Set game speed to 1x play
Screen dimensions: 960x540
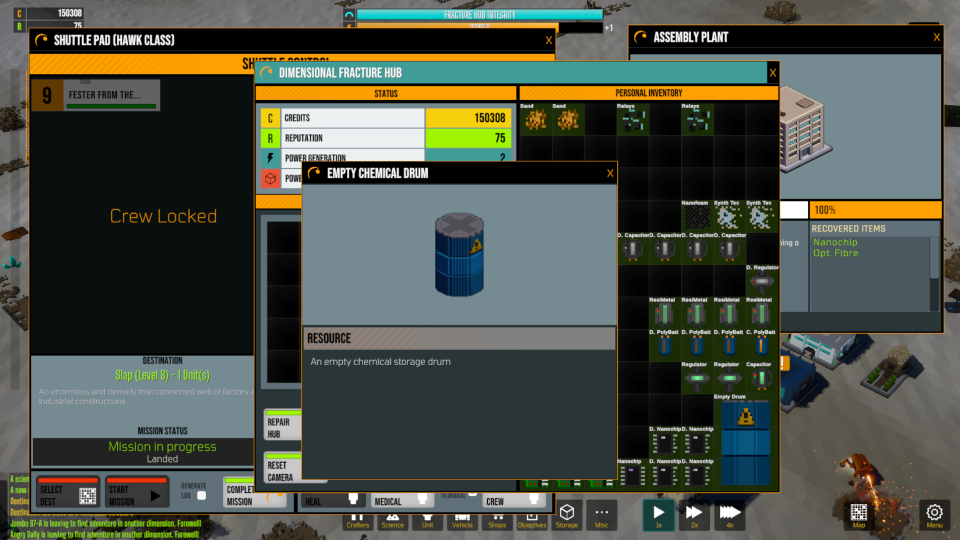pos(658,514)
